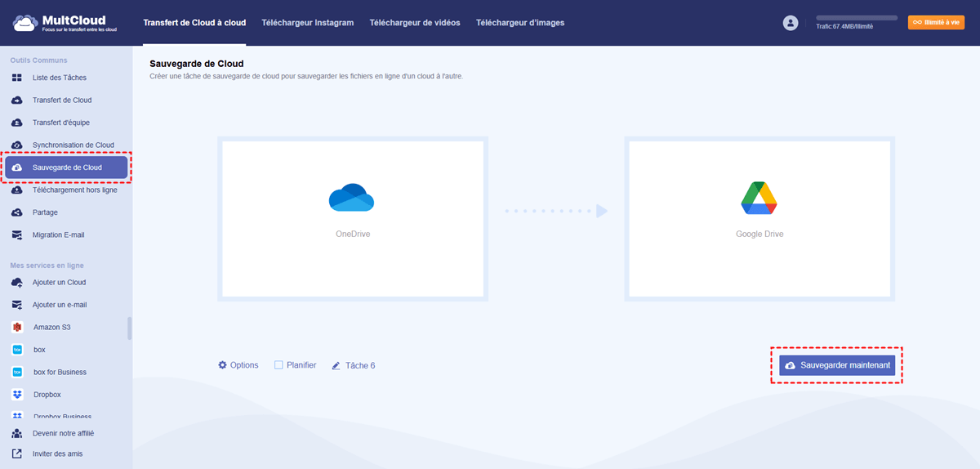The image size is (980, 469).
Task: Click the Ajouter un e-mail icon
Action: pos(17,305)
